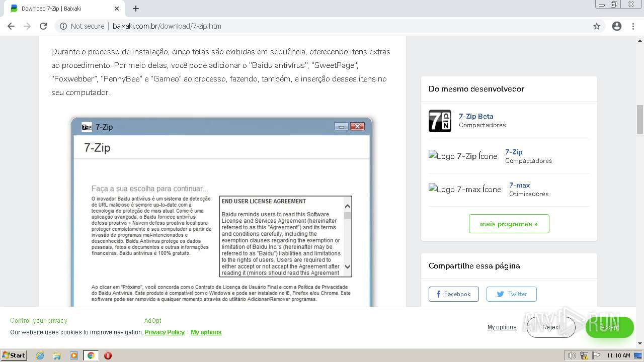This screenshot has height=362, width=644.
Task: Reload the Baixaki page
Action: [43, 26]
